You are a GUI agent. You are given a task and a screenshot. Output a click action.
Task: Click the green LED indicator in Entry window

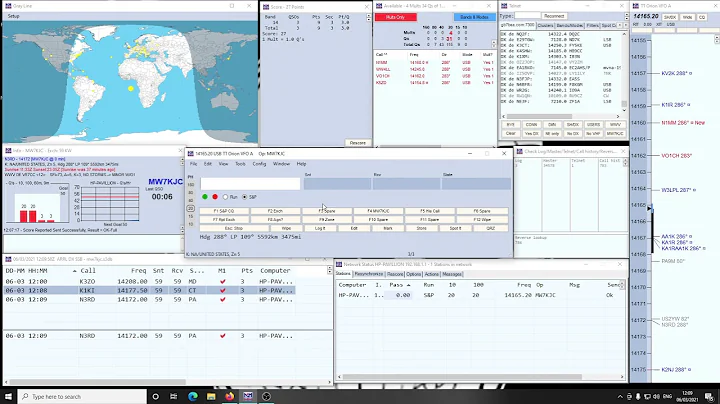(x=205, y=196)
